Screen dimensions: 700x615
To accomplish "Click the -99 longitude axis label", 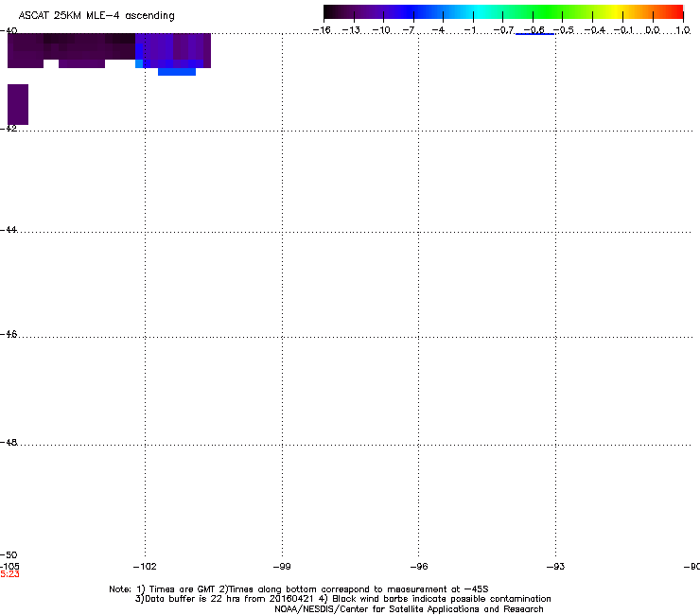I will [x=282, y=567].
